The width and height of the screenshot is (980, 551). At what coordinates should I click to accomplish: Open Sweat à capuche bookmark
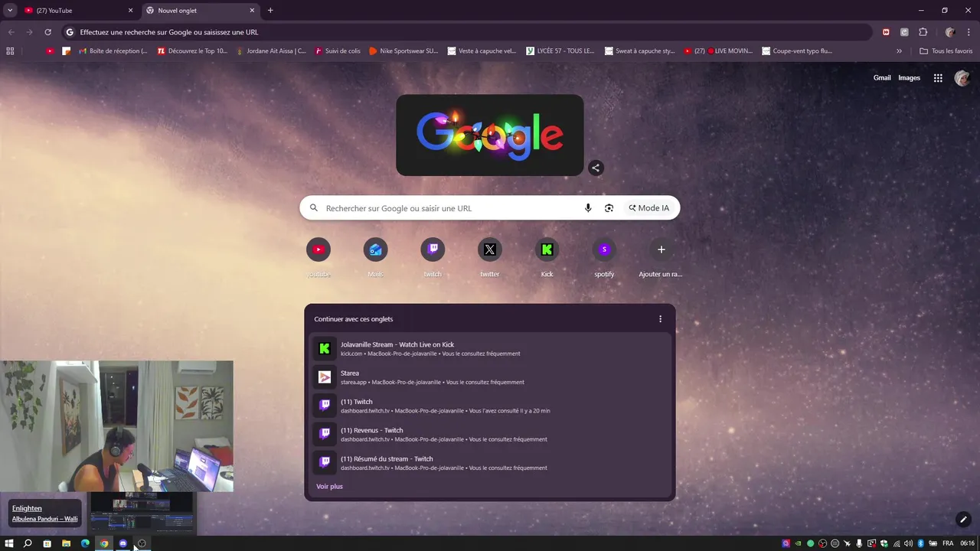tap(639, 51)
